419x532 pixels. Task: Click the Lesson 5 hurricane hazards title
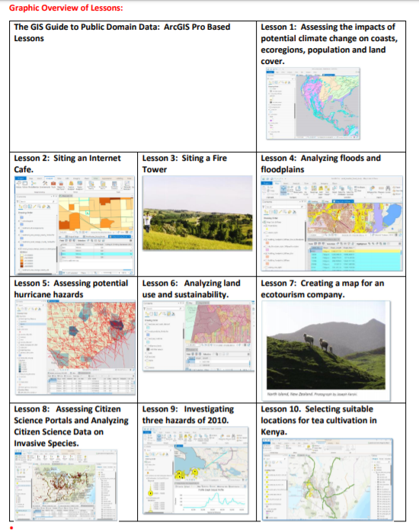pyautogui.click(x=71, y=289)
